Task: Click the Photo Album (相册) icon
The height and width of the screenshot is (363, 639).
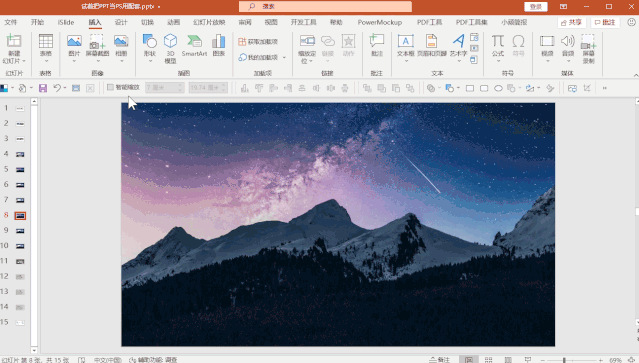Action: tap(121, 42)
